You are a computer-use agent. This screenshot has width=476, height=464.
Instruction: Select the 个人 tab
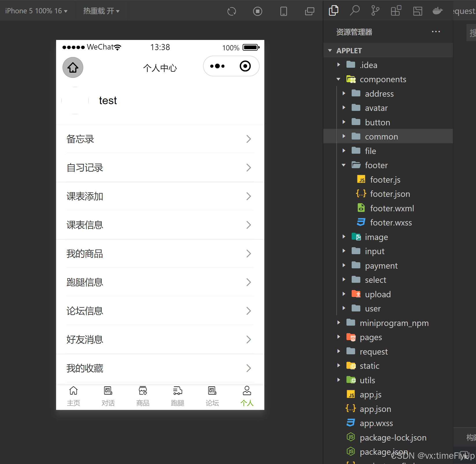247,397
